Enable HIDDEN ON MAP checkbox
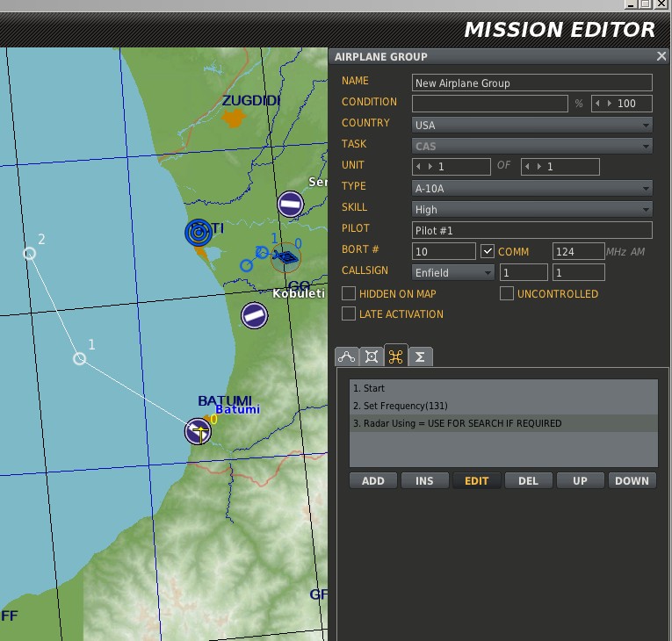 point(349,293)
